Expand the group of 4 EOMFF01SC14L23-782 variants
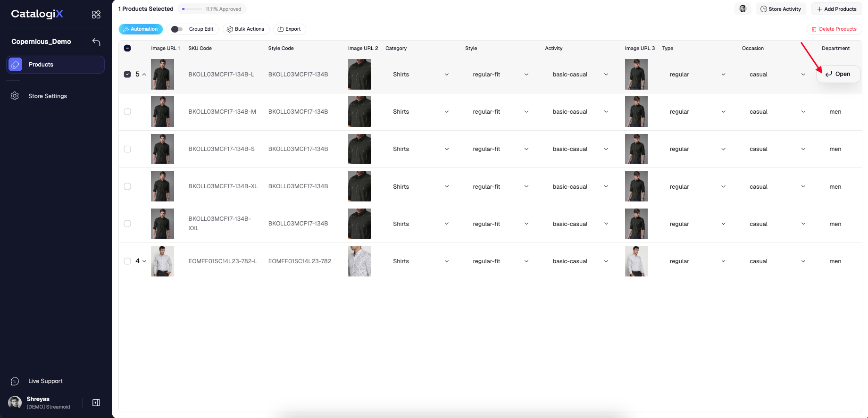Viewport: 868px width, 418px height. click(144, 261)
